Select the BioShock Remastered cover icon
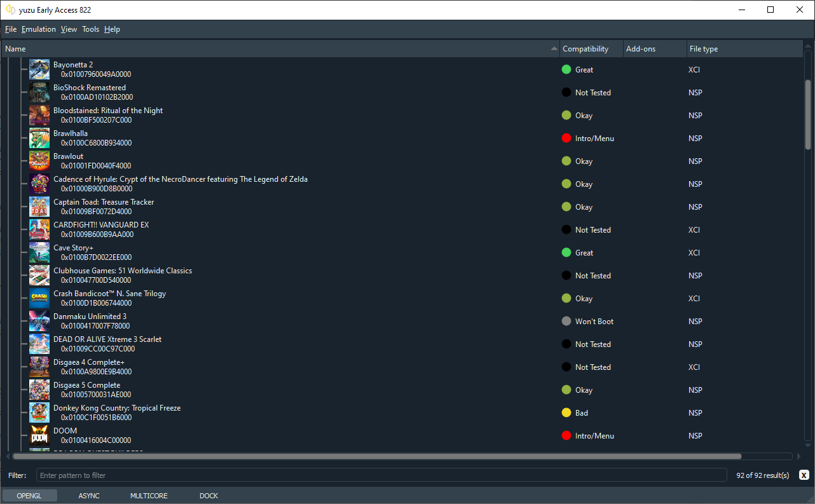 [39, 92]
